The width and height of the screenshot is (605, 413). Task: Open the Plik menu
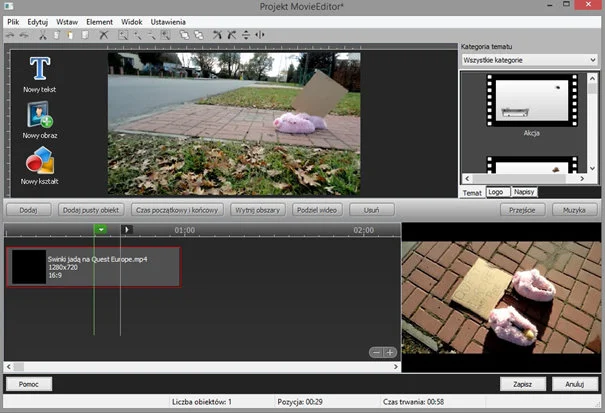[x=13, y=22]
